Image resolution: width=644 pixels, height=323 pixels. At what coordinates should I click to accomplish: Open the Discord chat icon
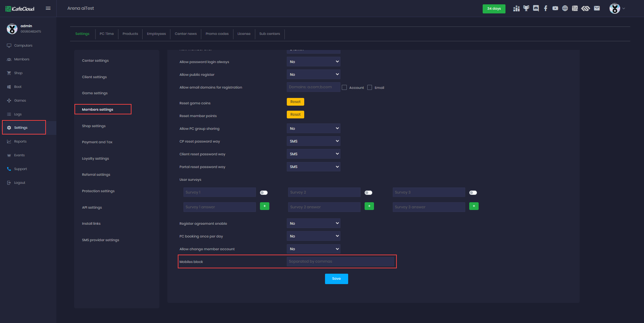[536, 8]
